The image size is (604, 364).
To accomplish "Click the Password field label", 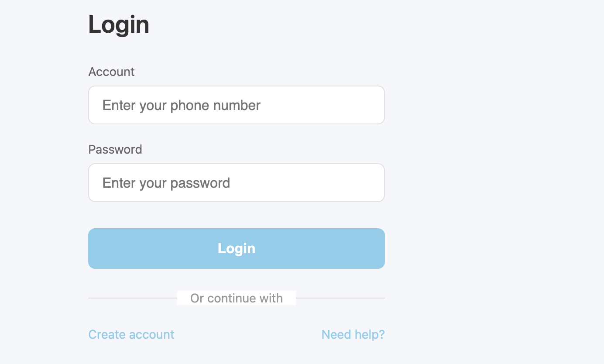I will [115, 149].
